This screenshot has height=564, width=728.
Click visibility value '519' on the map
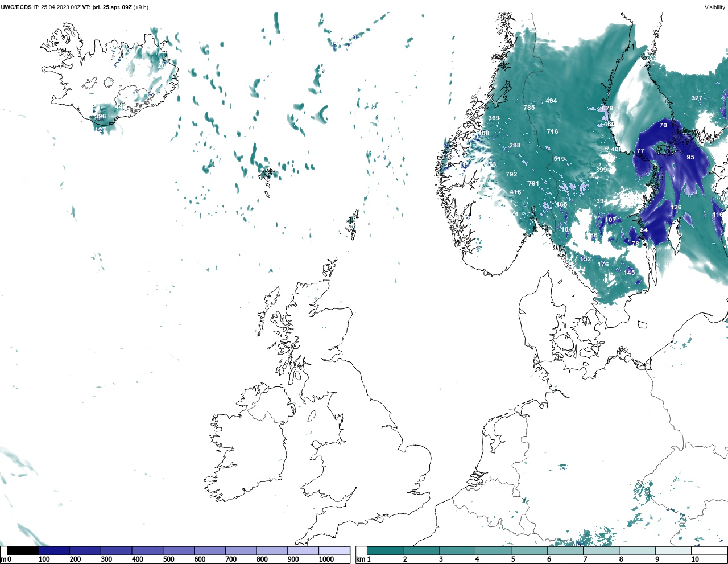pyautogui.click(x=559, y=159)
